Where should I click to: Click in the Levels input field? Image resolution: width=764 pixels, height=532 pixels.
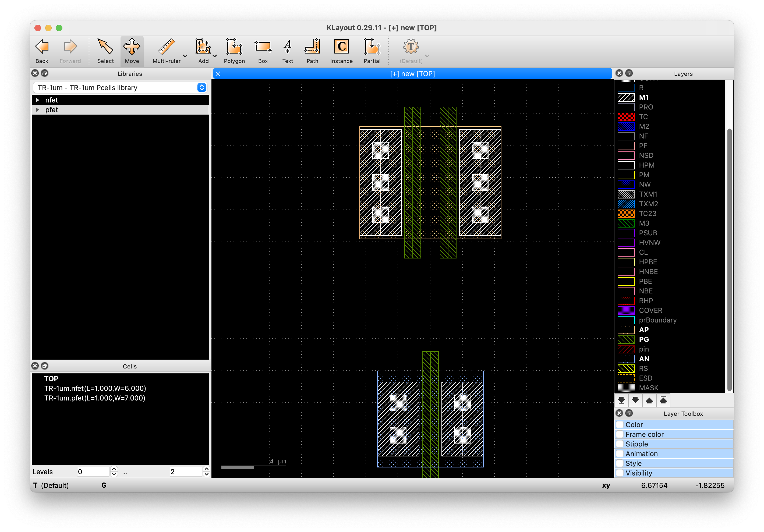click(x=93, y=471)
